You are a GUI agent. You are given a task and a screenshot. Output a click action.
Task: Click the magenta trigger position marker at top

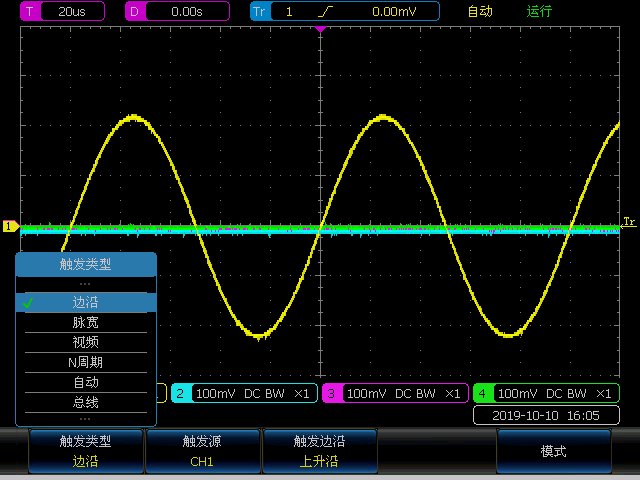click(x=321, y=29)
